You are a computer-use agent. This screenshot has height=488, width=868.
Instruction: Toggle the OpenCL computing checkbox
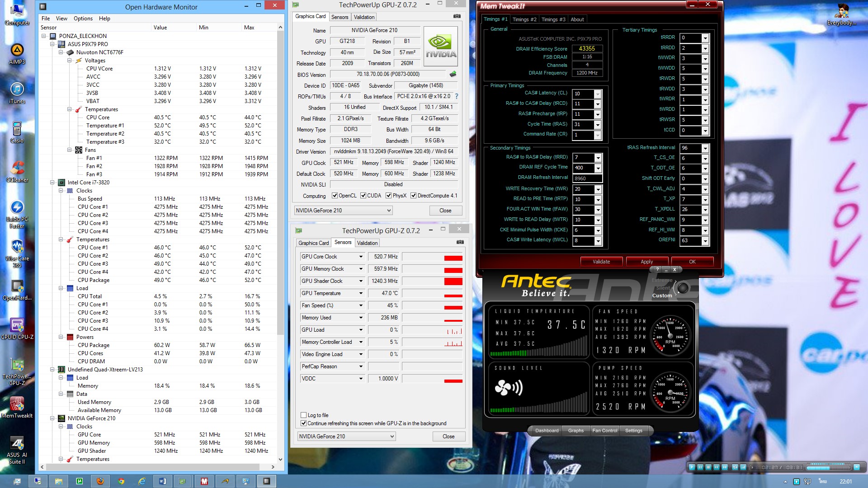tap(335, 196)
